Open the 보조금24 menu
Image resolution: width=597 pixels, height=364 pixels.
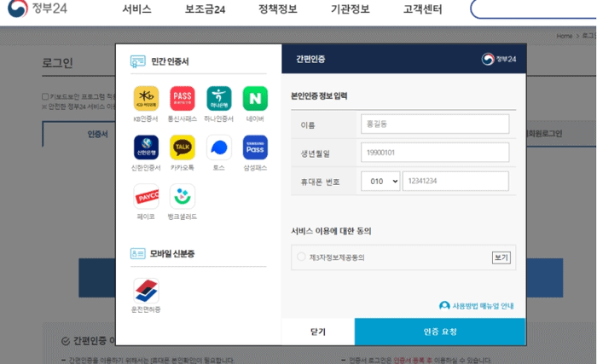[x=205, y=9]
